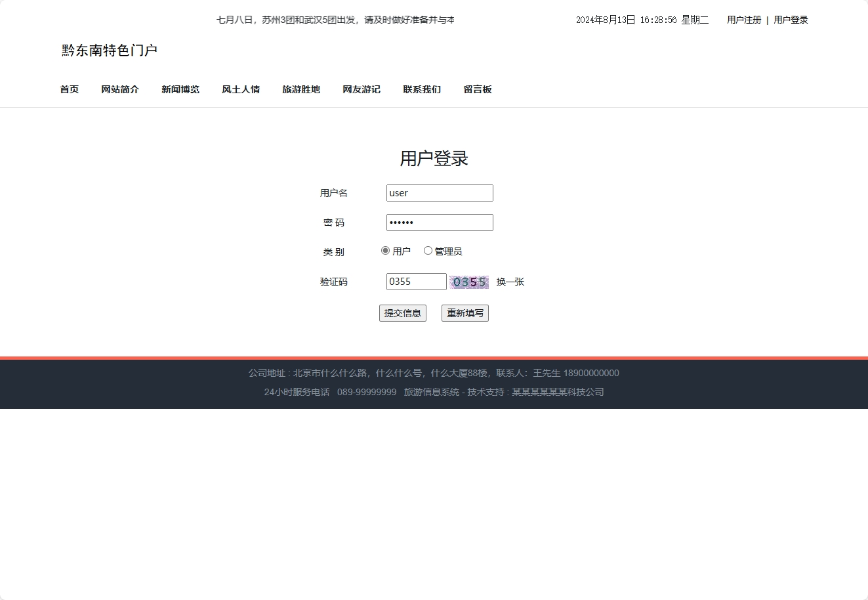Open the 新闻博览 navigation item

180,89
